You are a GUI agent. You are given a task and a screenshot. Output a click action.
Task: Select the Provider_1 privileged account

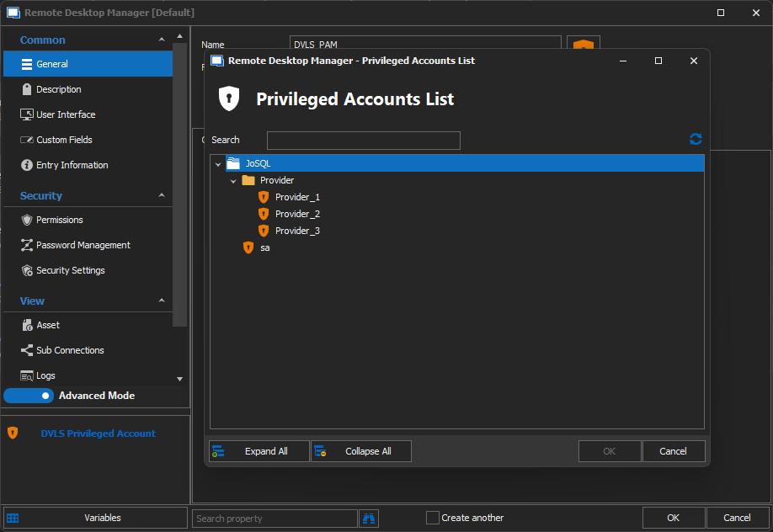click(x=297, y=197)
